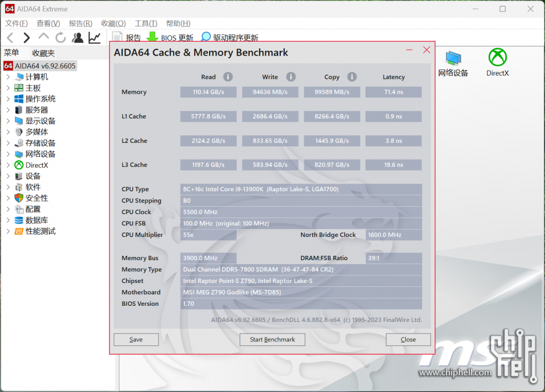Select the 计算机 computer icon in tree

(x=19, y=77)
